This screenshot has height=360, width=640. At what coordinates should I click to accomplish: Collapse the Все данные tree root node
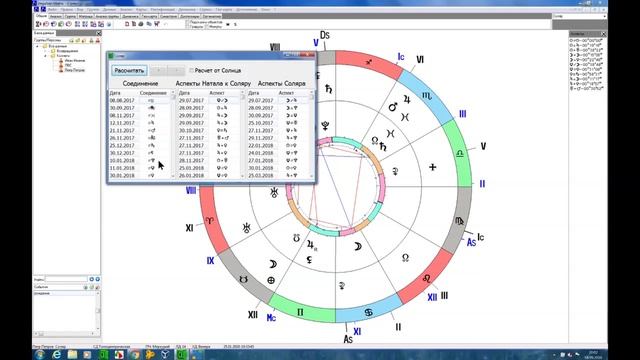(38, 46)
